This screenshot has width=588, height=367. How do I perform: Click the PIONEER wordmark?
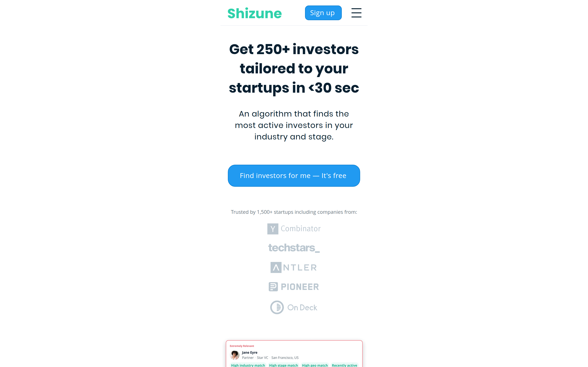pos(300,287)
